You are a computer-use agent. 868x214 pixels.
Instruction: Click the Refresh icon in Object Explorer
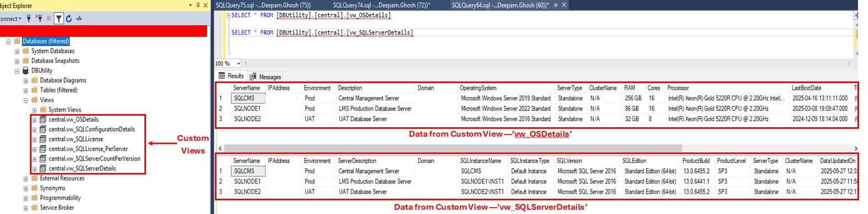[69, 18]
